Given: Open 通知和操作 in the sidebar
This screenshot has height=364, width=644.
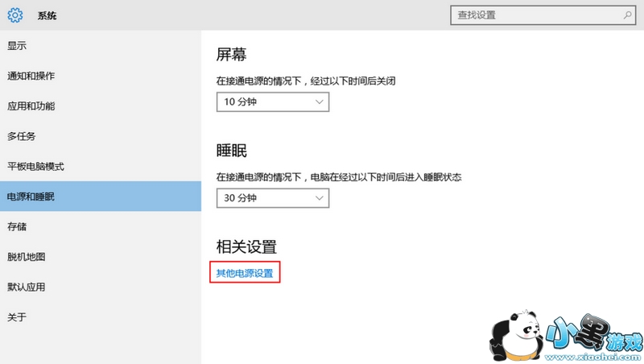Looking at the screenshot, I should click(101, 76).
